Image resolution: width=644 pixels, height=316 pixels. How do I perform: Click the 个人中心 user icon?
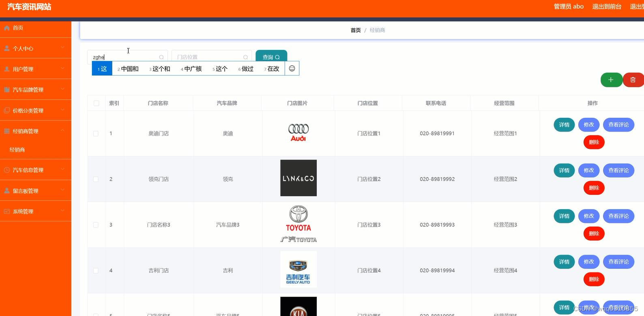point(7,48)
